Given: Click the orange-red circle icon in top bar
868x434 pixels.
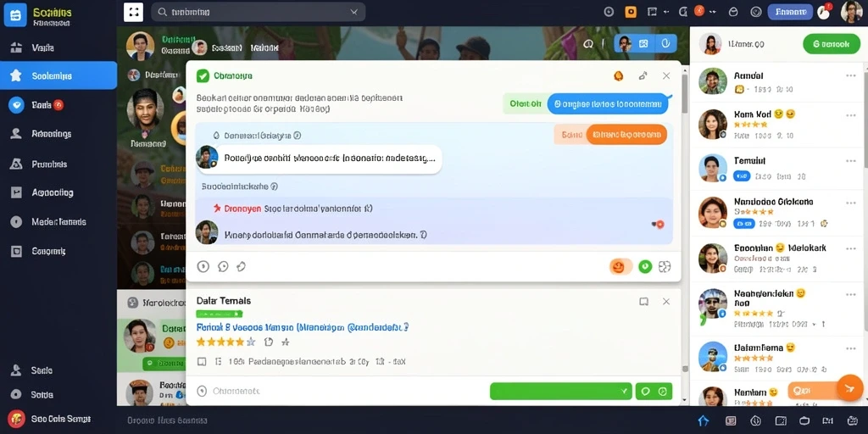Looking at the screenshot, I should click(x=699, y=10).
